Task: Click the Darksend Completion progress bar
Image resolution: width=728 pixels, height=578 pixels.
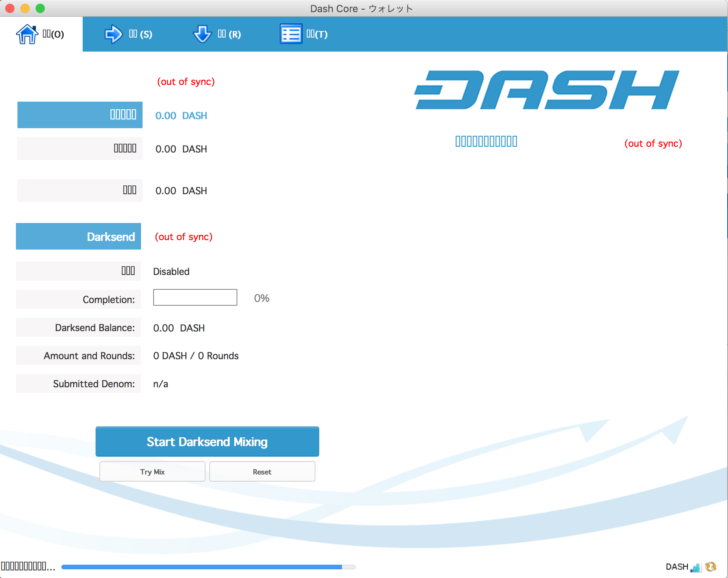Action: (x=195, y=297)
